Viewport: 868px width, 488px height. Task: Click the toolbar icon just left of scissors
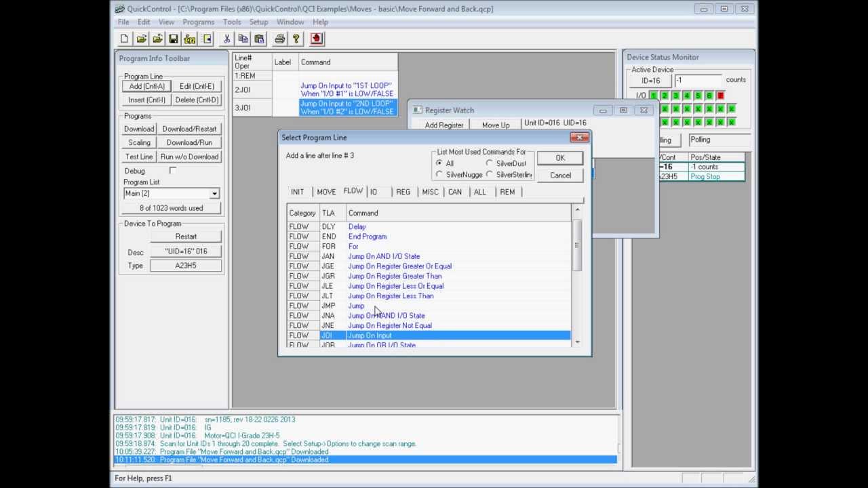[206, 39]
